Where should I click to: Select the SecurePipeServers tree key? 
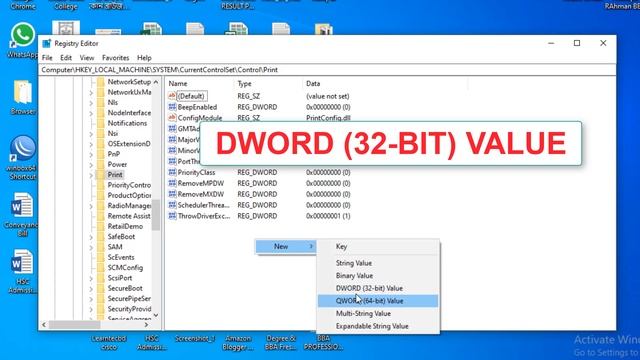[x=129, y=299]
